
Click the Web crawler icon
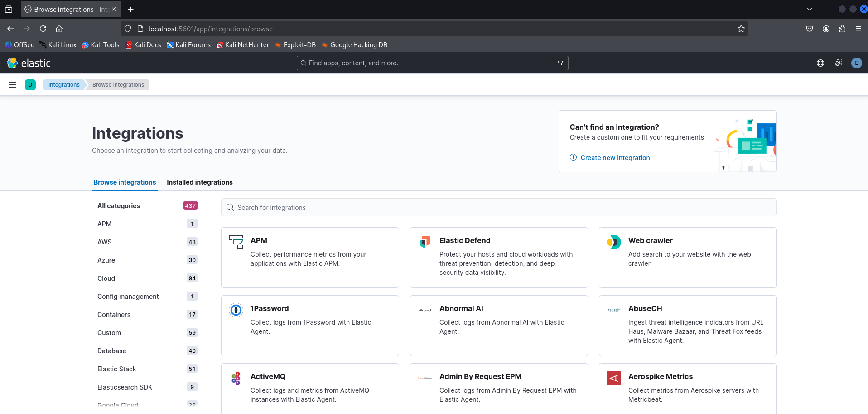click(614, 242)
